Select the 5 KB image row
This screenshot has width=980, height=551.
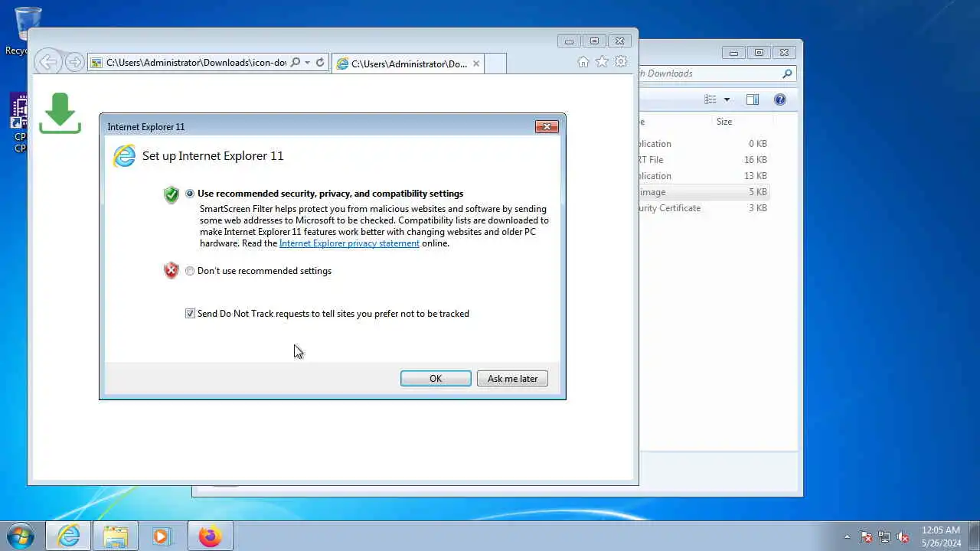point(704,192)
